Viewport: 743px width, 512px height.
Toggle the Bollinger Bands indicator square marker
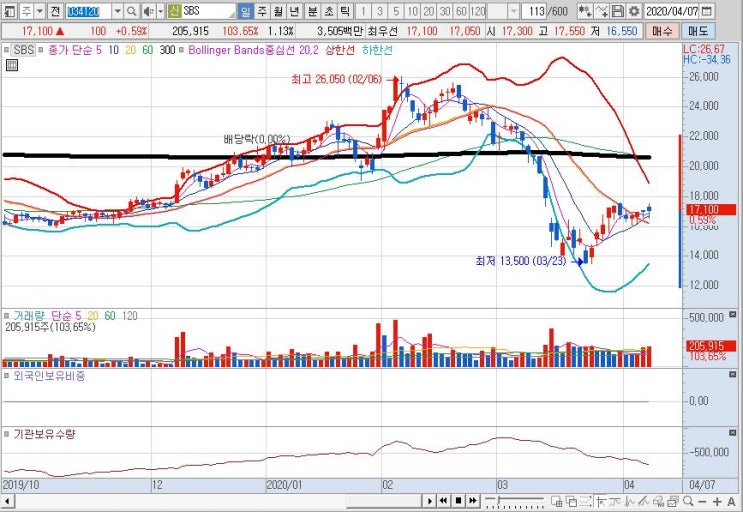coord(181,49)
